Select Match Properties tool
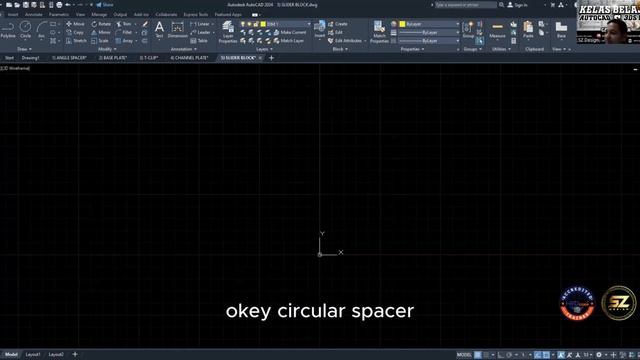 379,32
